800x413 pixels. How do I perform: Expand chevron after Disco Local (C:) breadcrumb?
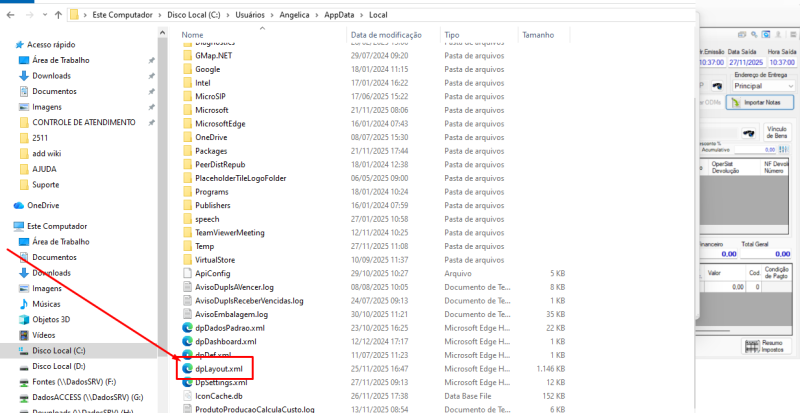pos(228,15)
